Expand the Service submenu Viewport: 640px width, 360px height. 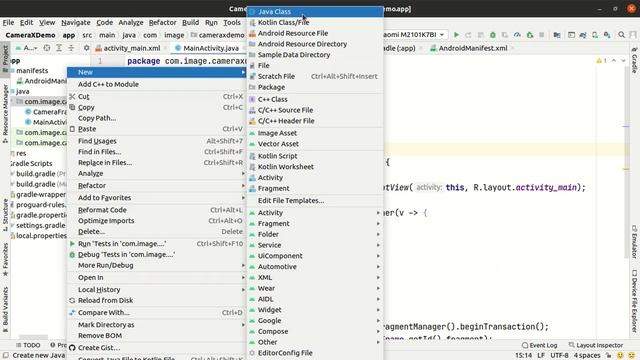pos(315,245)
